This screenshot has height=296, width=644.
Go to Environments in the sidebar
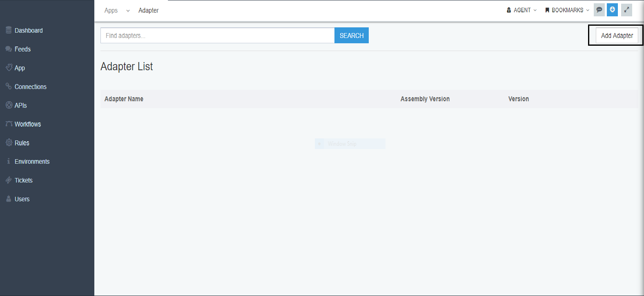coord(32,162)
